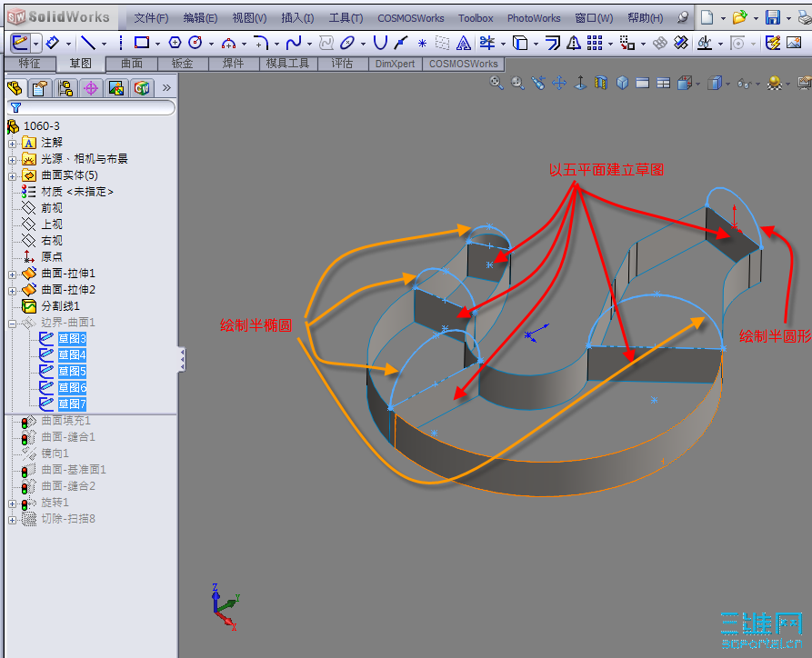This screenshot has height=658, width=812.
Task: Expand the 注解 tree node
Action: tap(13, 143)
